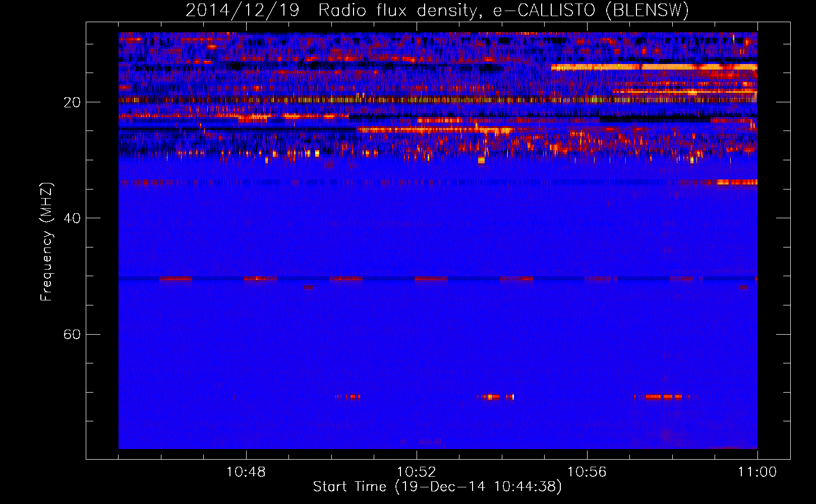This screenshot has width=816, height=504.
Task: Click the '40' frequency tick label
Action: point(72,218)
